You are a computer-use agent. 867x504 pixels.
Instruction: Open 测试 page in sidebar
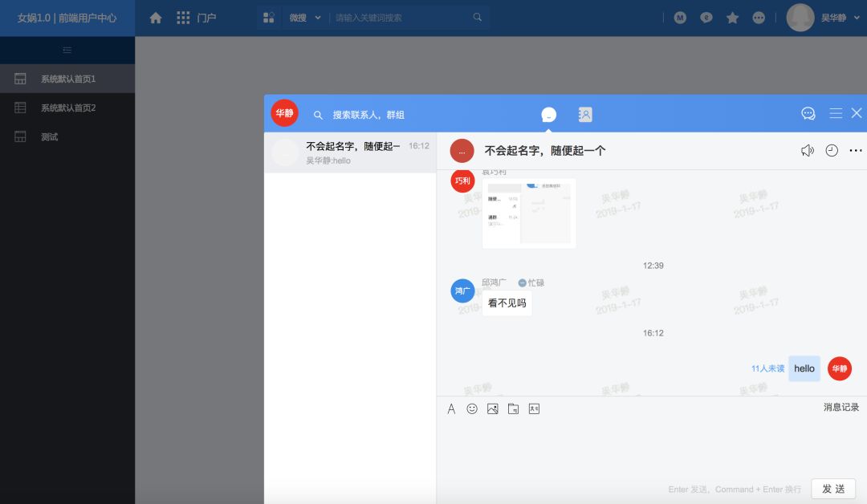(67, 136)
